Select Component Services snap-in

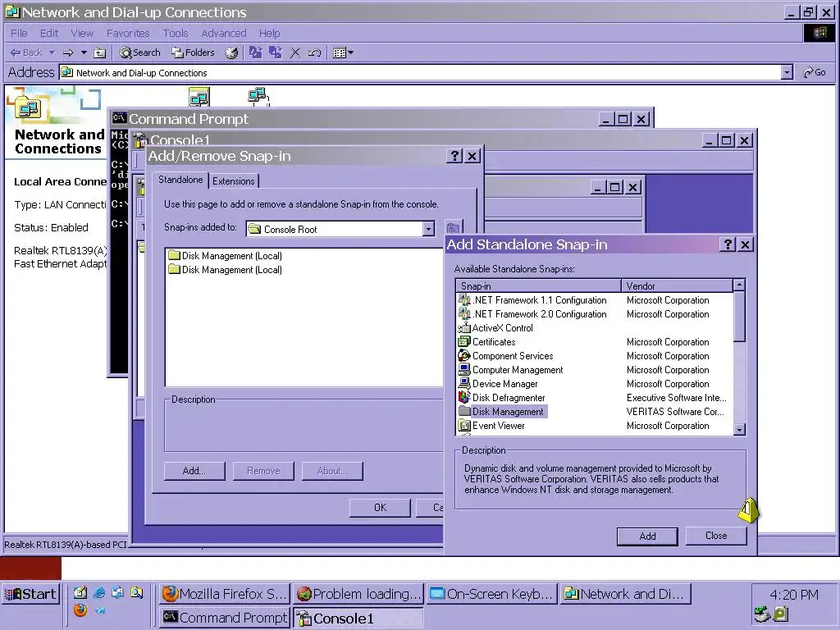coord(505,356)
